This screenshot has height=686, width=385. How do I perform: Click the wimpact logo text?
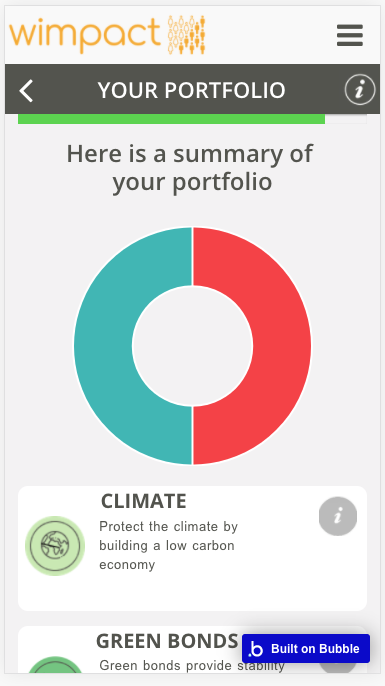(x=85, y=35)
